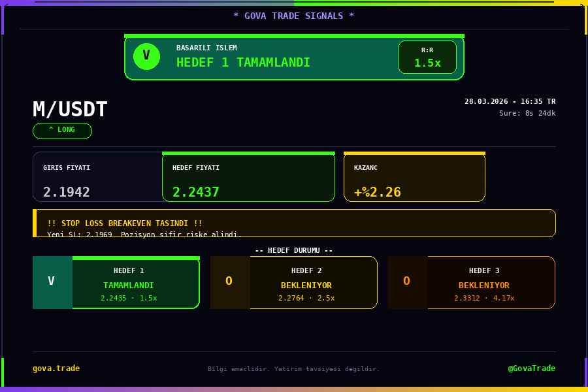Click the R:R 1.5x badge
Image resolution: width=588 pixels, height=392 pixels.
[x=427, y=57]
